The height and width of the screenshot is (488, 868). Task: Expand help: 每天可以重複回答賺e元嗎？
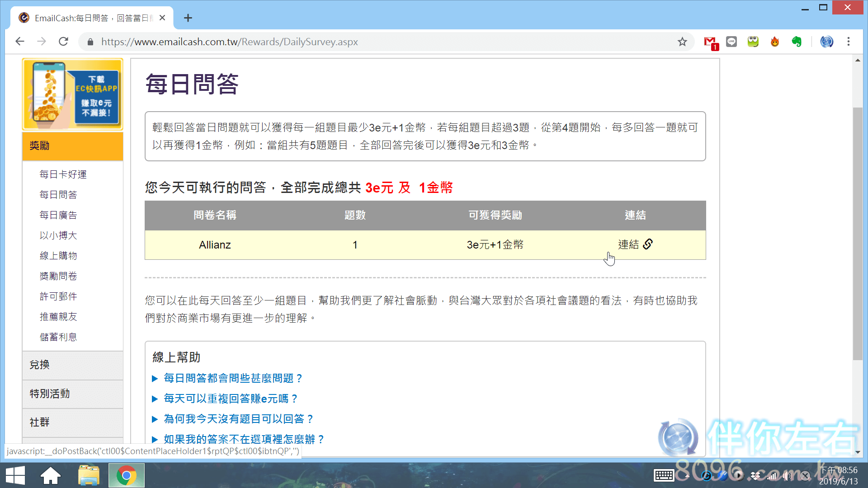tap(231, 399)
